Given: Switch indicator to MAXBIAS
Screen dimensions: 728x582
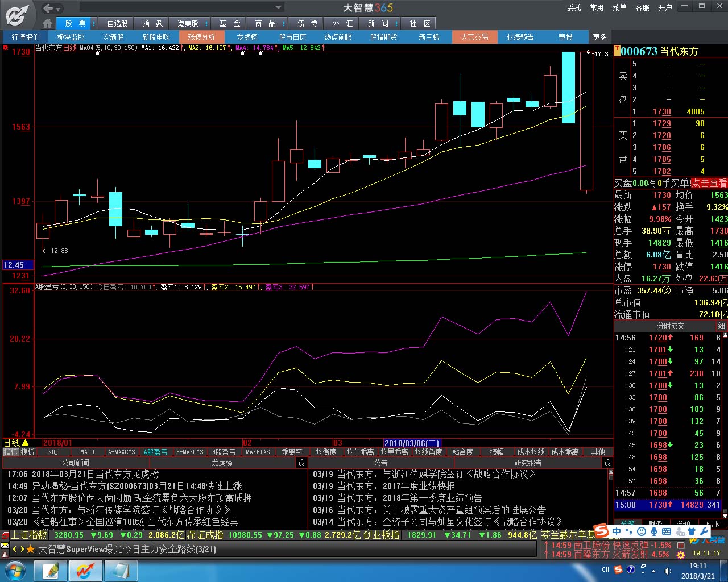Looking at the screenshot, I should point(258,452).
